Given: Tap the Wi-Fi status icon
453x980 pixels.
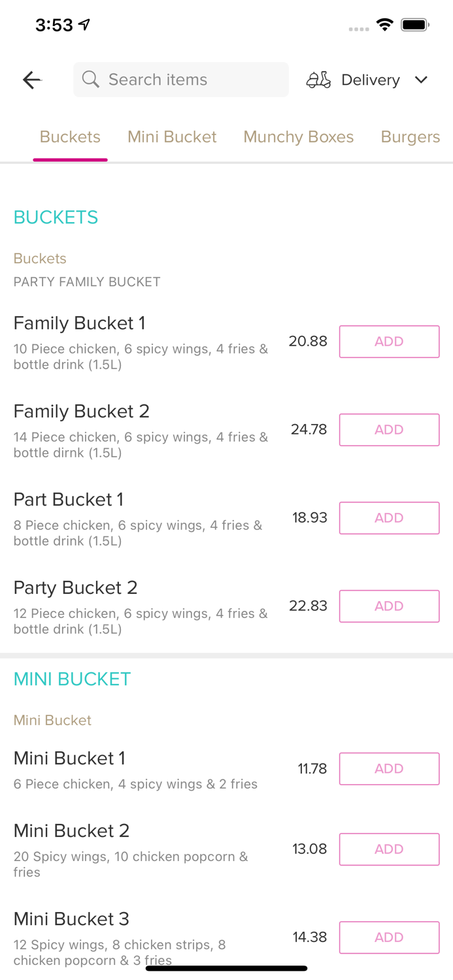Looking at the screenshot, I should [x=385, y=25].
